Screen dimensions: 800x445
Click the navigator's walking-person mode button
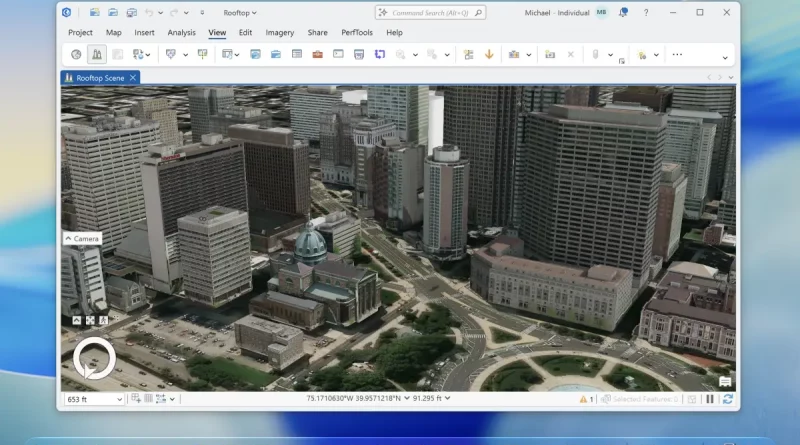(x=104, y=320)
